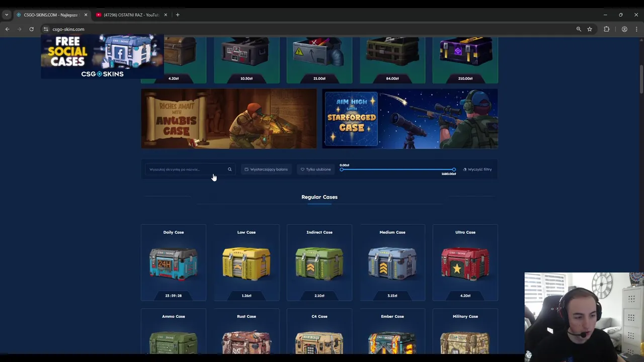Click the 23:59:28 Daily Case timer
644x362 pixels.
coord(174,296)
